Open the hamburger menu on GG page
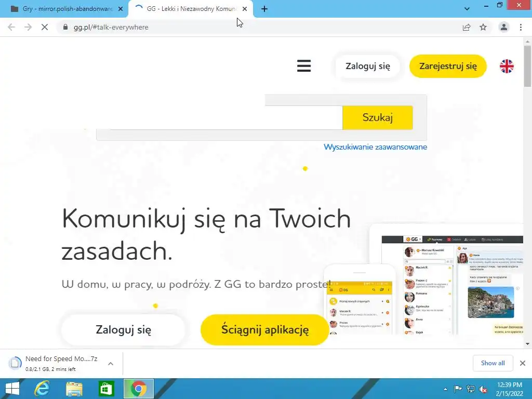Viewport: 532px width, 399px height. coord(303,66)
